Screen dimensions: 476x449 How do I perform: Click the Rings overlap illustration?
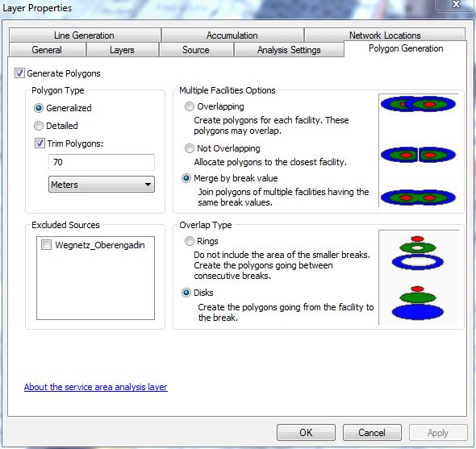[x=418, y=253]
